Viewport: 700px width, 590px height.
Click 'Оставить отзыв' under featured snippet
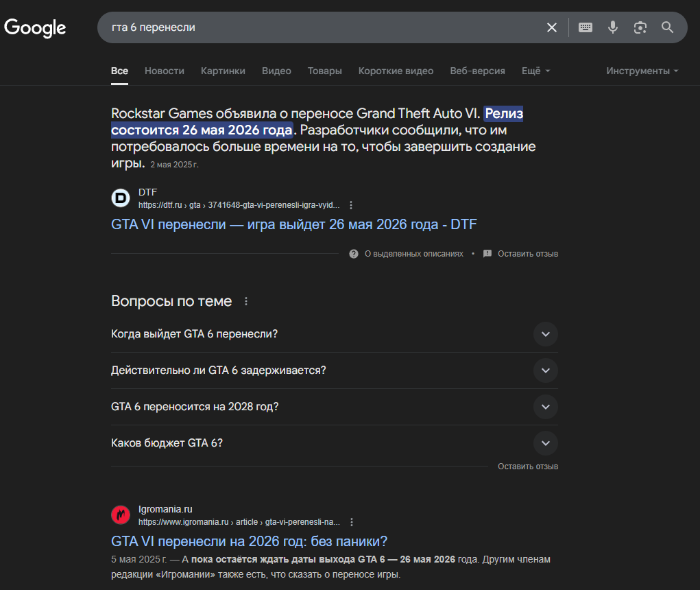tap(528, 254)
